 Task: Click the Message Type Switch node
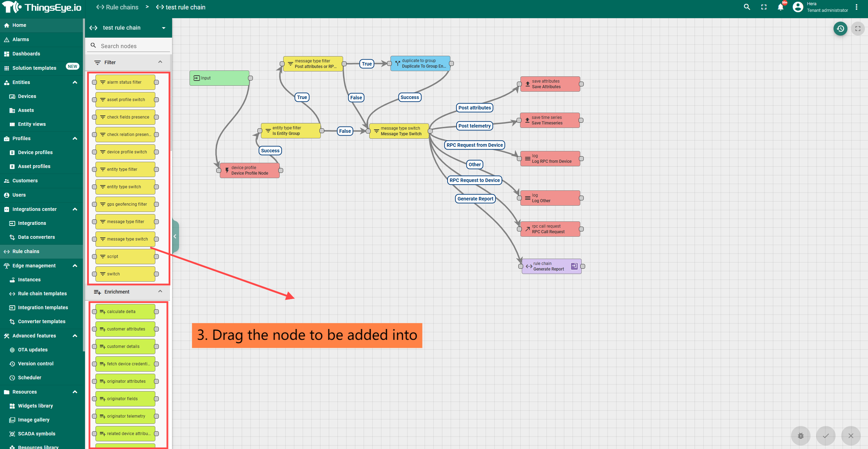pyautogui.click(x=399, y=131)
